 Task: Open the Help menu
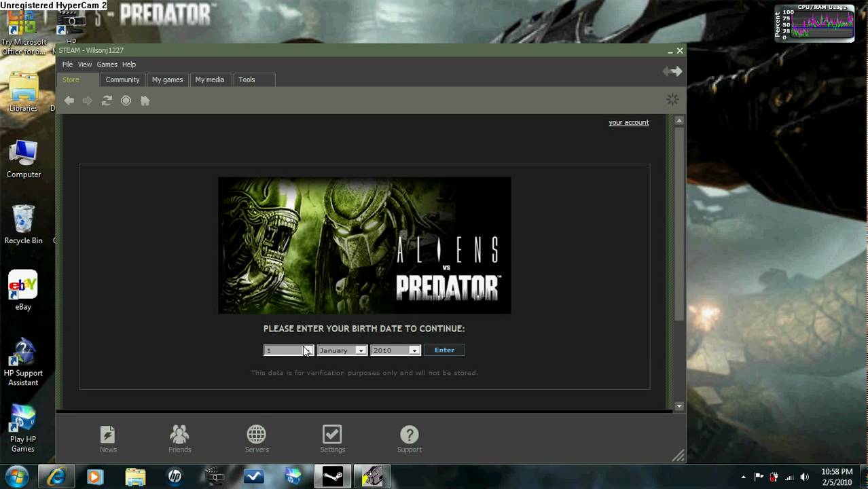pyautogui.click(x=129, y=65)
